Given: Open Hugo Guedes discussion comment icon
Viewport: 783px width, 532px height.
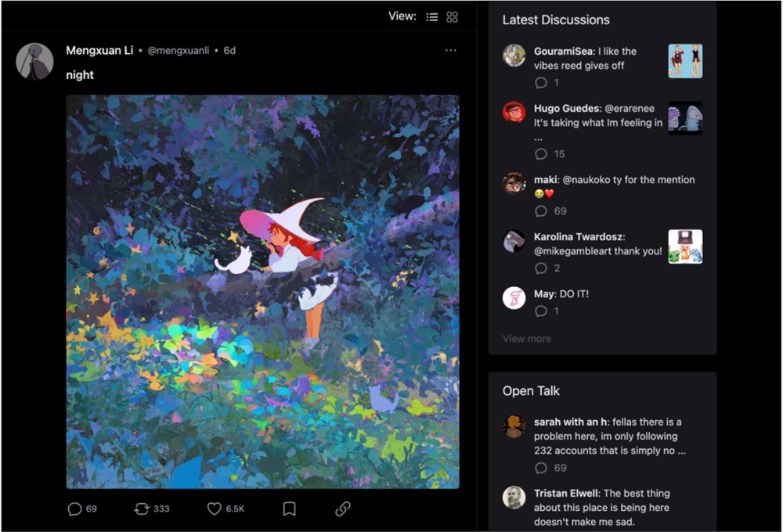Looking at the screenshot, I should [541, 153].
